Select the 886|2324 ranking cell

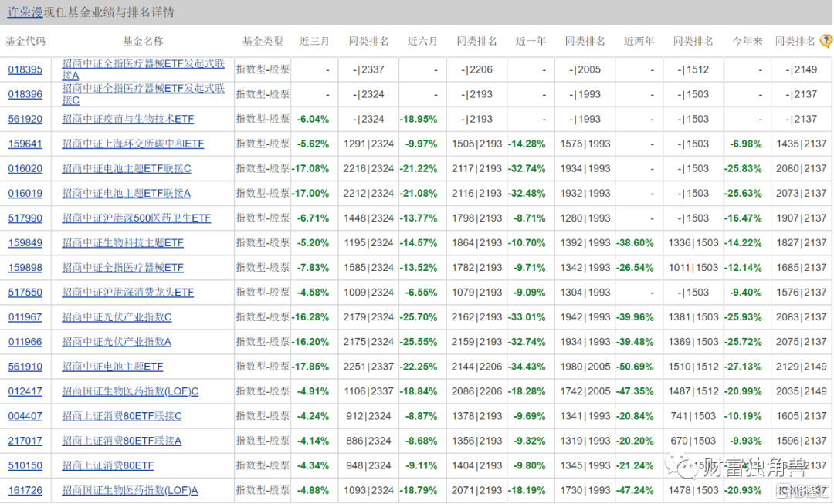tap(368, 441)
